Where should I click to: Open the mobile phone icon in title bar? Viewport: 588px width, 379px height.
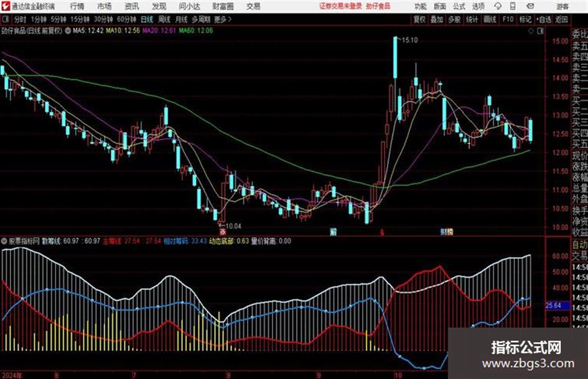click(513, 6)
